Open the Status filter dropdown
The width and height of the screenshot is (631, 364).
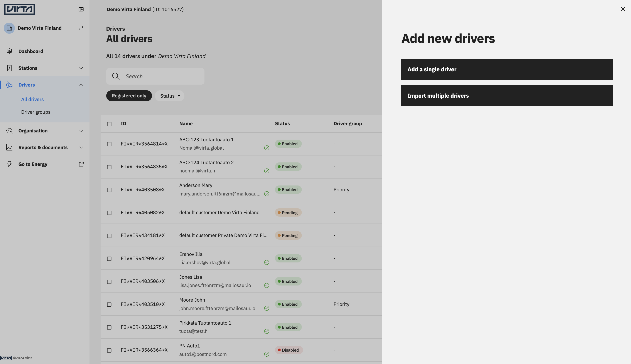coord(169,96)
